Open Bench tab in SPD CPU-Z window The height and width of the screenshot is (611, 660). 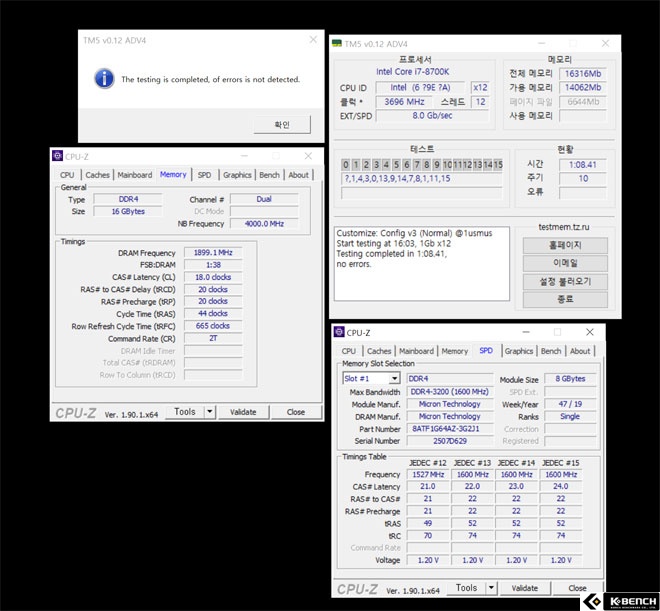pyautogui.click(x=551, y=351)
